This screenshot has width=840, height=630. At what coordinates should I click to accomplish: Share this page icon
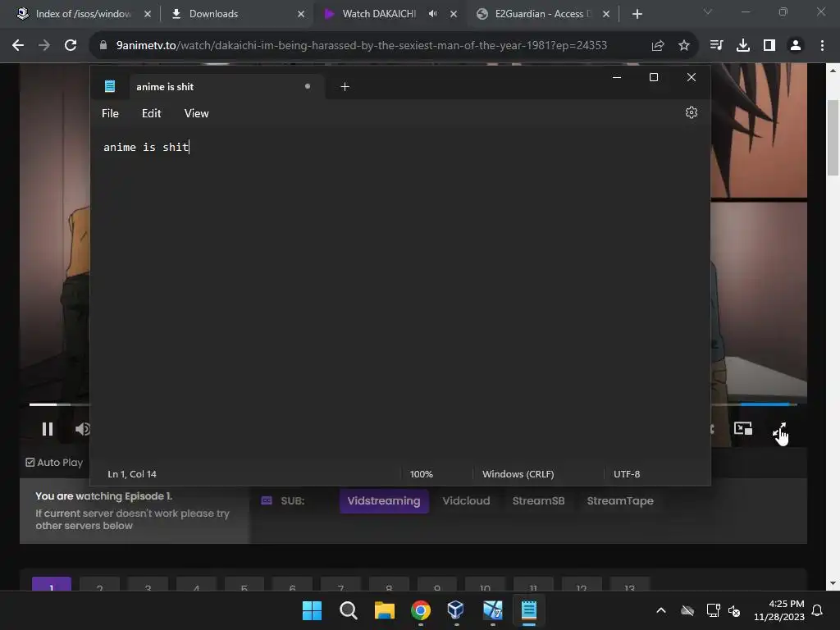coord(658,46)
